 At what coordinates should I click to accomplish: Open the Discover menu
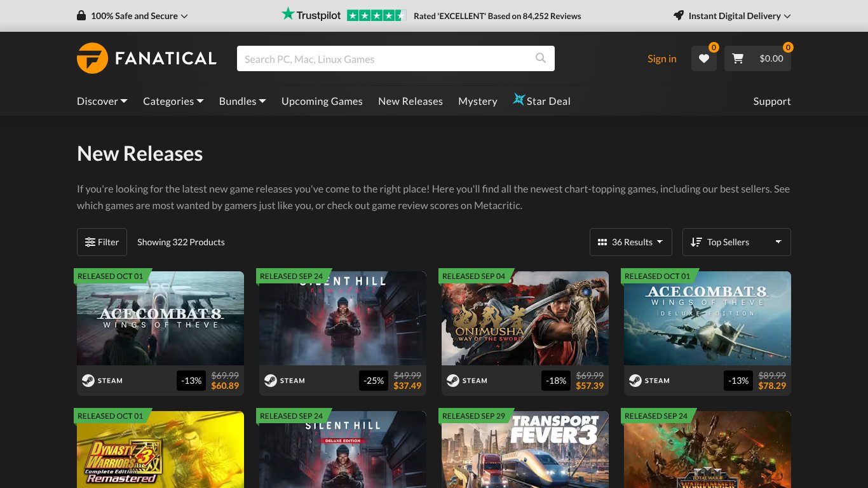point(102,101)
